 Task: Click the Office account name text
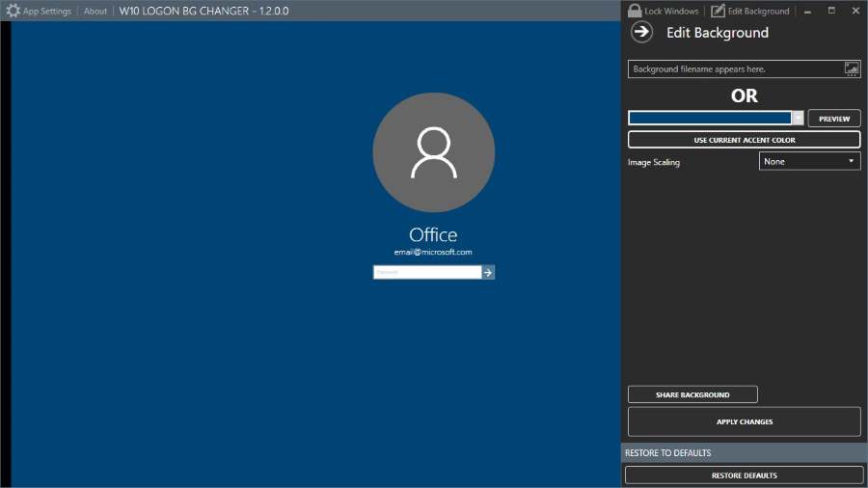click(433, 234)
